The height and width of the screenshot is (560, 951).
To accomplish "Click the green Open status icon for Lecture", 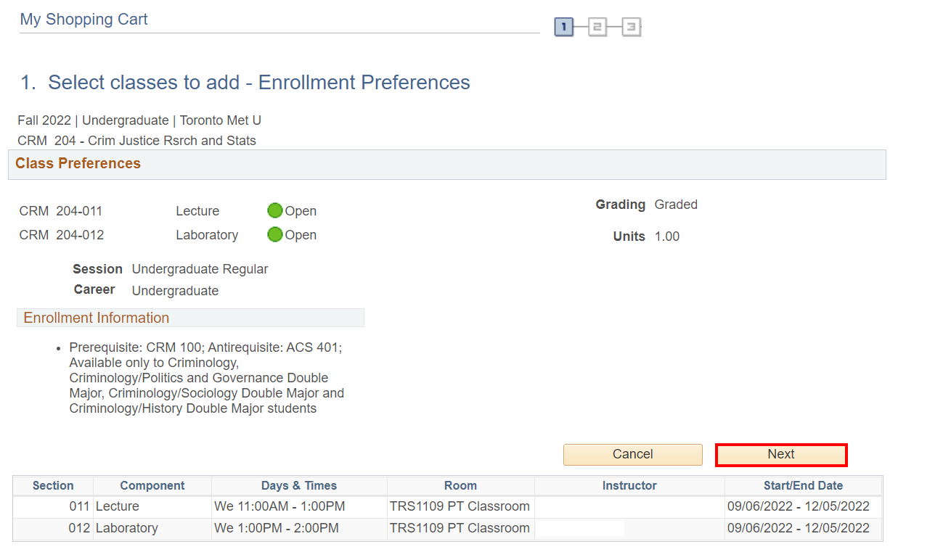I will 274,211.
